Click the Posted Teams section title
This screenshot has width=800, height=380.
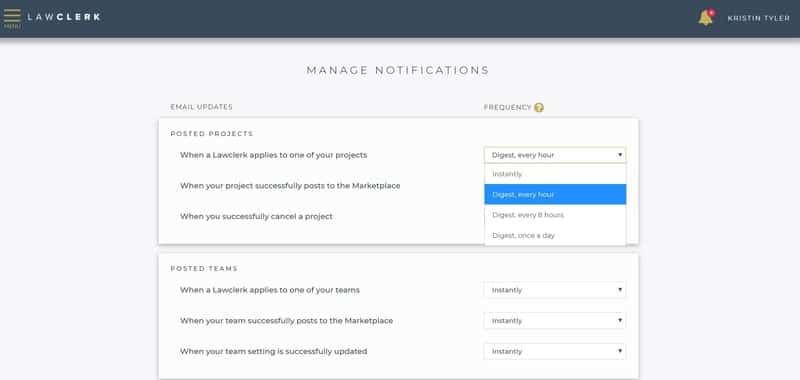[x=204, y=268]
